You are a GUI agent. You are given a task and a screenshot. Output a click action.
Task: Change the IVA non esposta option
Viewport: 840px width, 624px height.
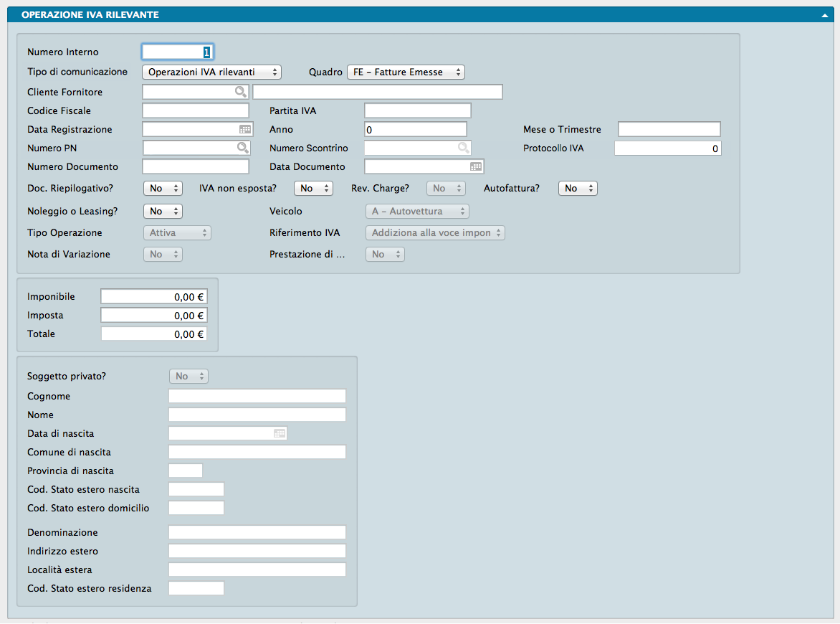[x=313, y=188]
